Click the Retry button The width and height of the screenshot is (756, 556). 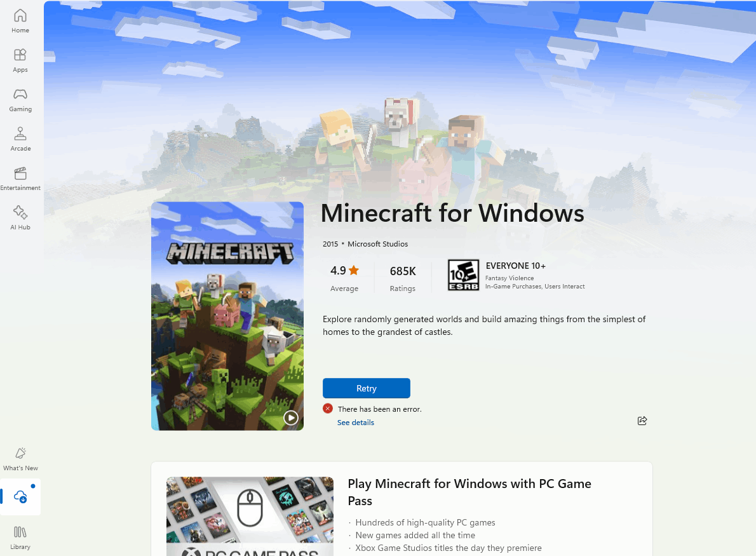click(367, 388)
